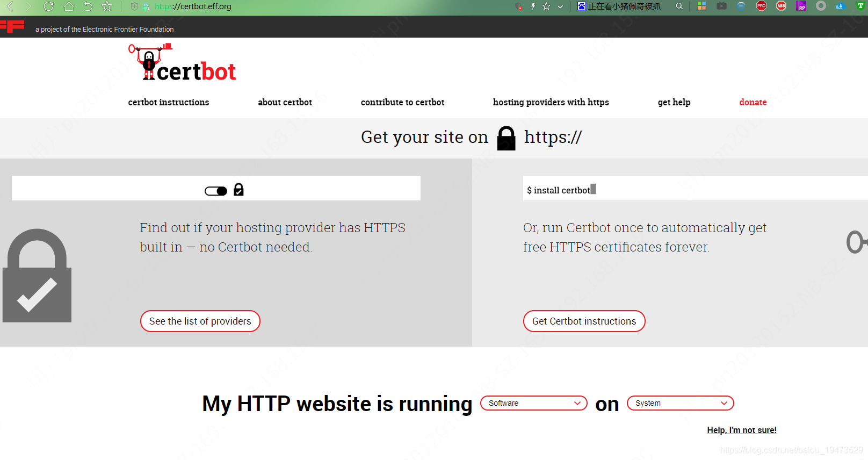Click the certbot robot logo

click(182, 62)
